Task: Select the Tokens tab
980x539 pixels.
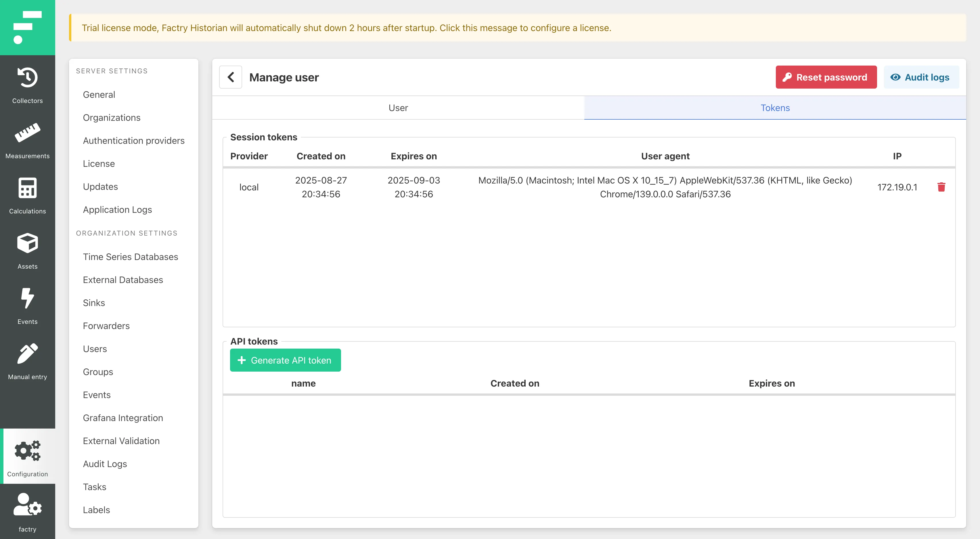Action: point(775,108)
